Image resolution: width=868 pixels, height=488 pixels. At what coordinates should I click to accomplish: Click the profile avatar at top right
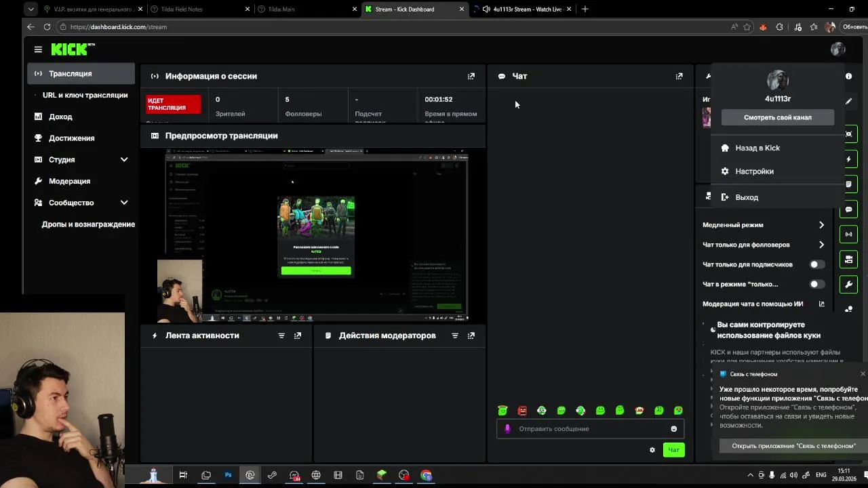tap(837, 49)
